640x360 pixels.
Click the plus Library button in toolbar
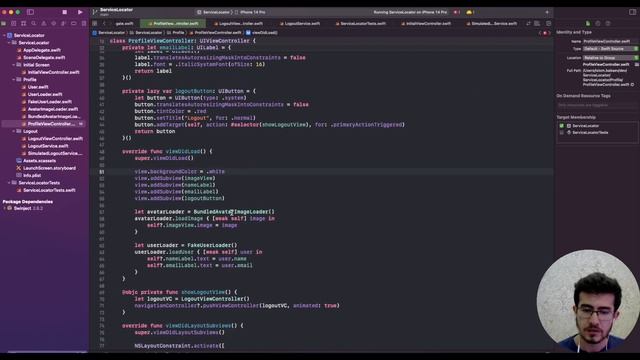[547, 12]
